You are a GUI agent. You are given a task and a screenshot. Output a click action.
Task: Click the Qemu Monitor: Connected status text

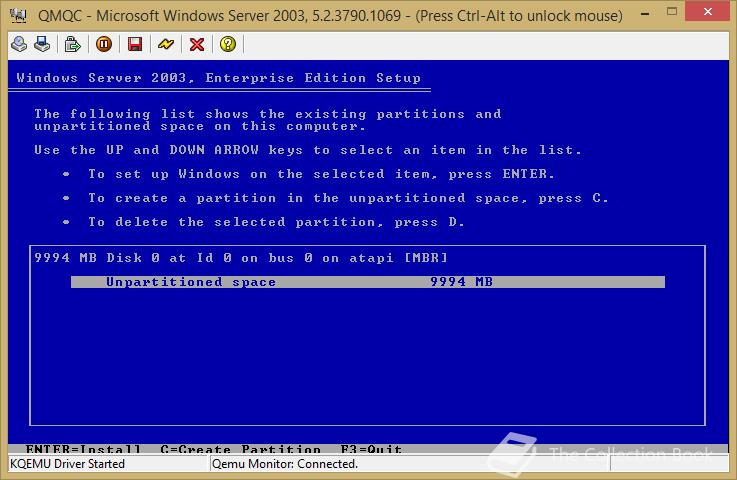[x=285, y=464]
